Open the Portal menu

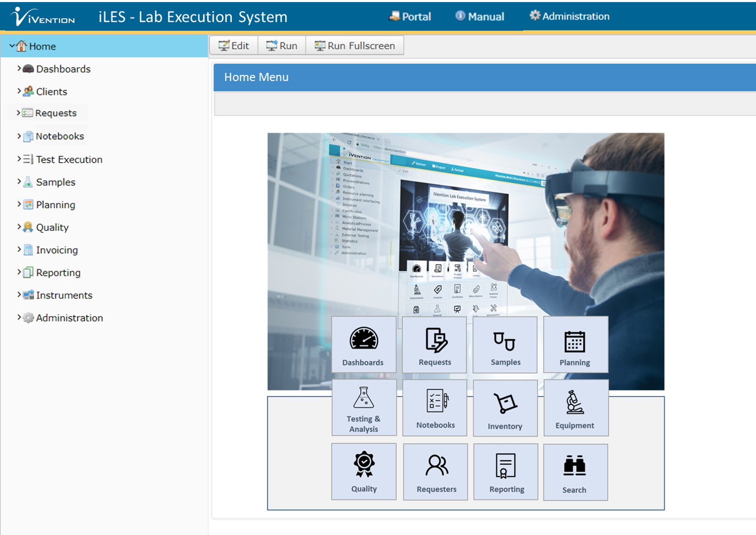point(409,16)
